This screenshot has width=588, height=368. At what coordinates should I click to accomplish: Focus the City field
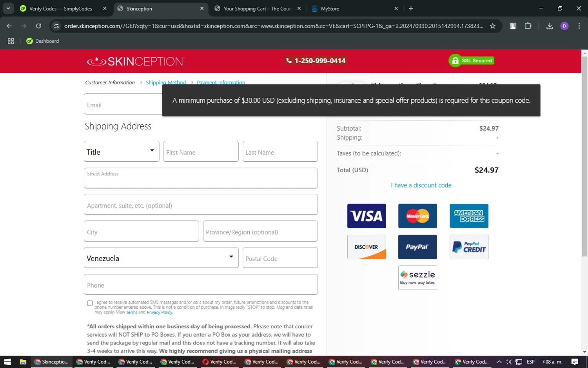coord(141,231)
